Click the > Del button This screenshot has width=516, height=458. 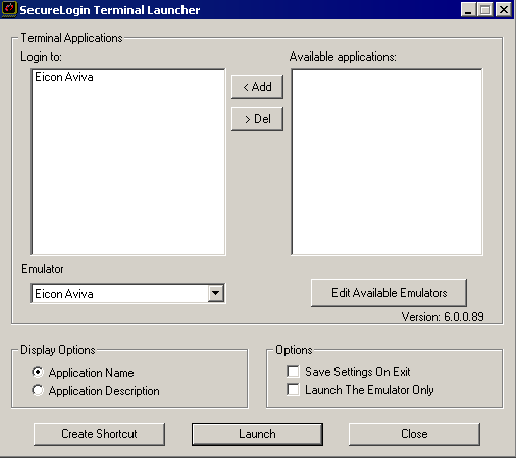pyautogui.click(x=257, y=119)
